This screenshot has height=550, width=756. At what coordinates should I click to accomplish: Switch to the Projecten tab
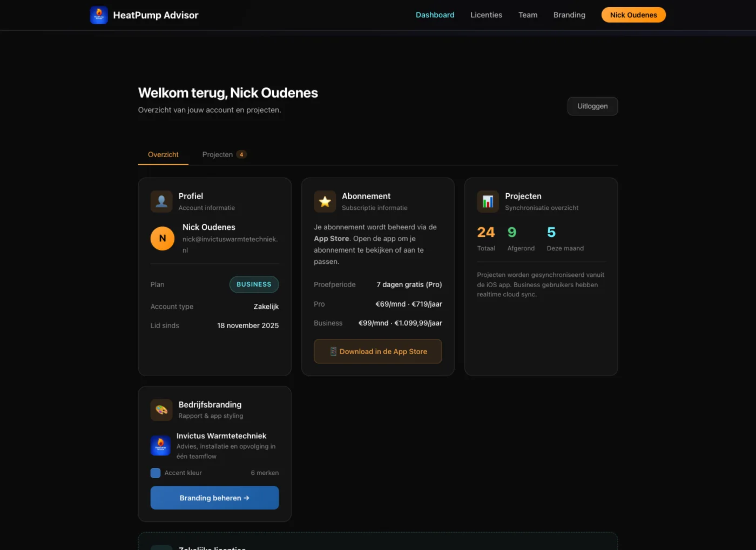[x=218, y=154]
